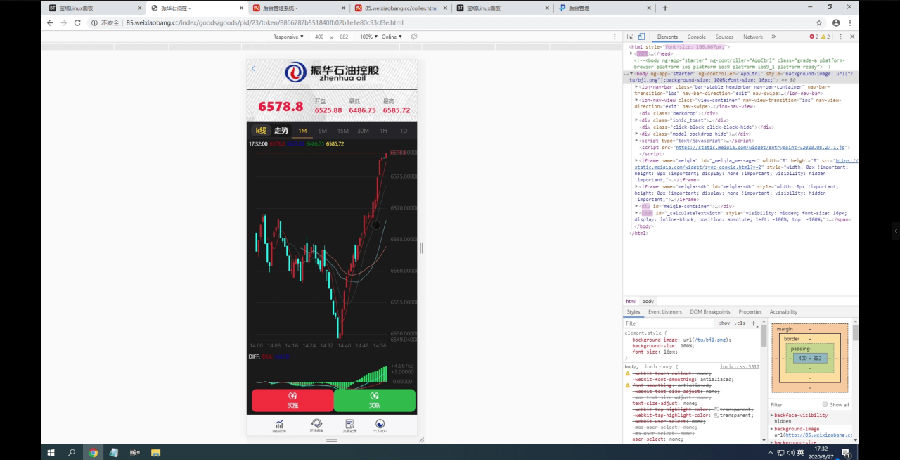
Task: Toggle the DevTools inspect element picker
Action: 630,36
